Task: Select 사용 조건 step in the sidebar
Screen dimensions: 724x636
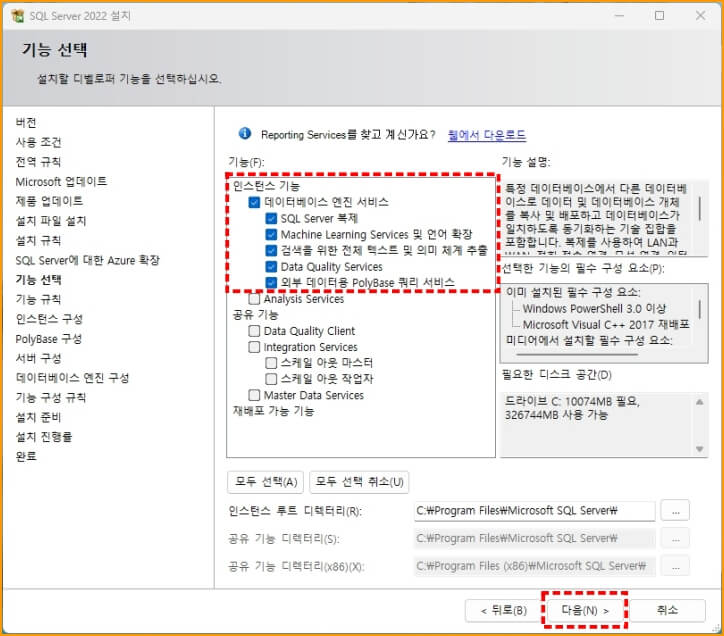Action: 38,142
